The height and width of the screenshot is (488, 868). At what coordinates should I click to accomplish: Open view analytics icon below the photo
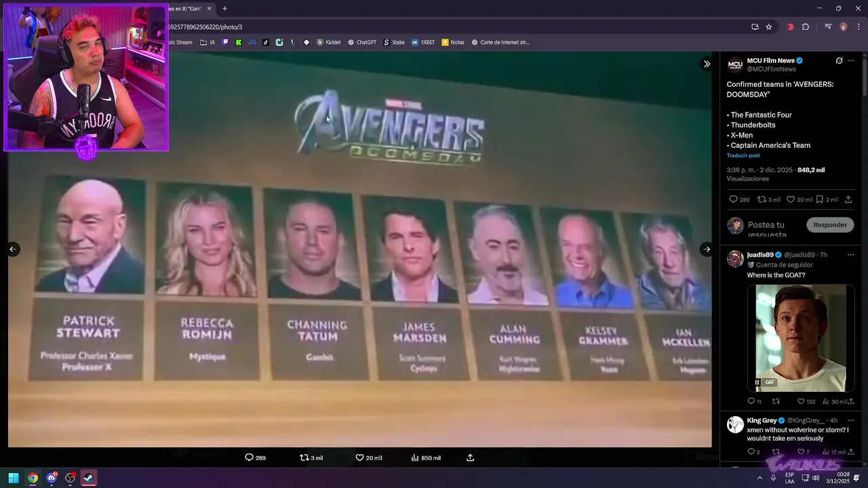click(414, 457)
